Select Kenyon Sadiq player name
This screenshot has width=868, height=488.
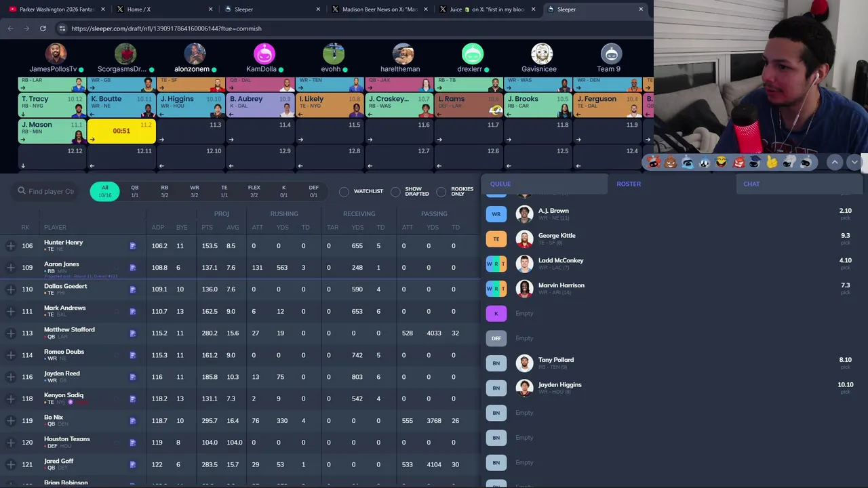coord(64,395)
